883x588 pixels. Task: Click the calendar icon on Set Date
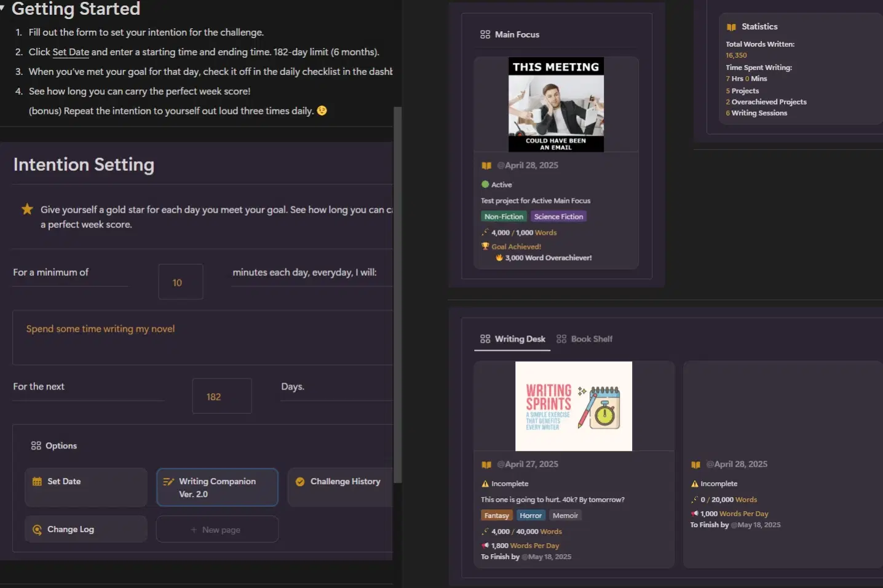(x=37, y=482)
